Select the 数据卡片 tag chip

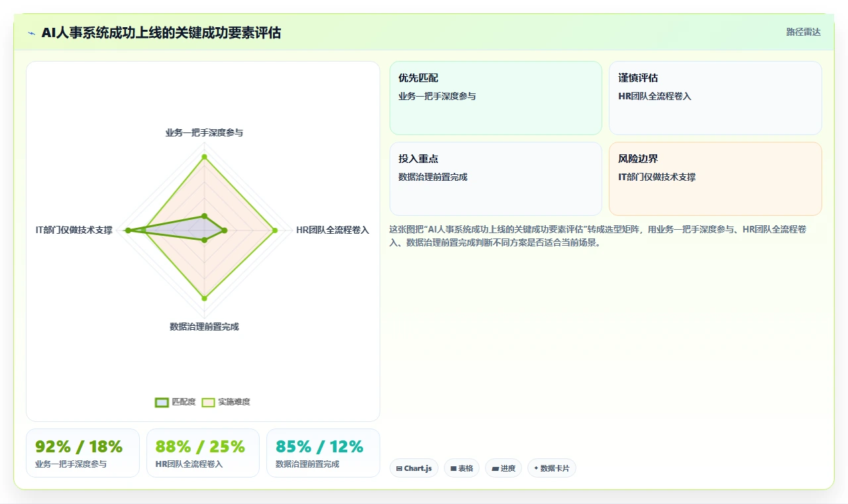pos(552,468)
